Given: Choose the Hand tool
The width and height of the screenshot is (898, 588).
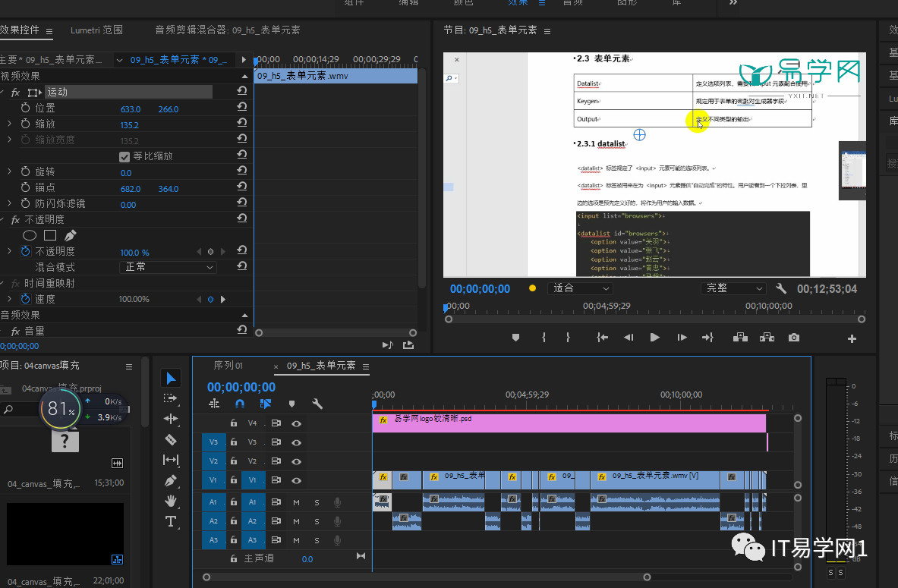Looking at the screenshot, I should (x=171, y=501).
